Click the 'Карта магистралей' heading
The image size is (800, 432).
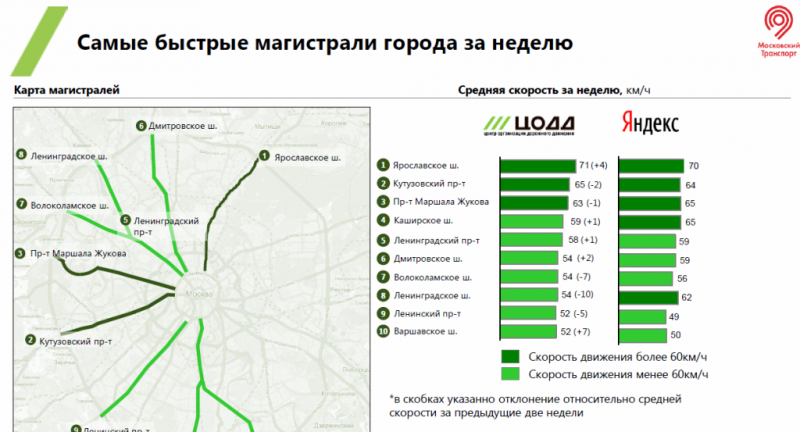click(x=67, y=90)
